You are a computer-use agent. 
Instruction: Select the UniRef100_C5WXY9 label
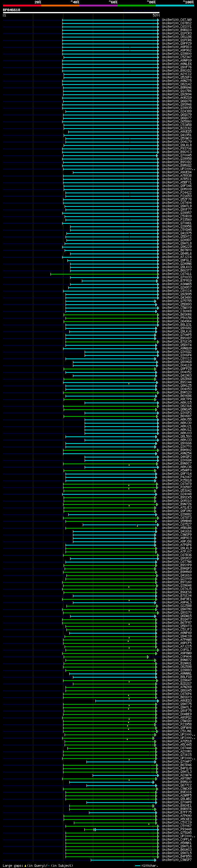click(177, 308)
